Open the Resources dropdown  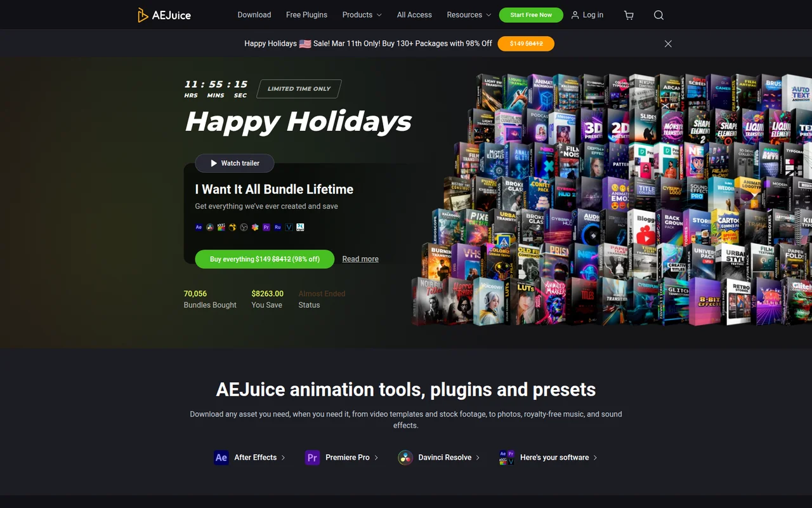(468, 15)
